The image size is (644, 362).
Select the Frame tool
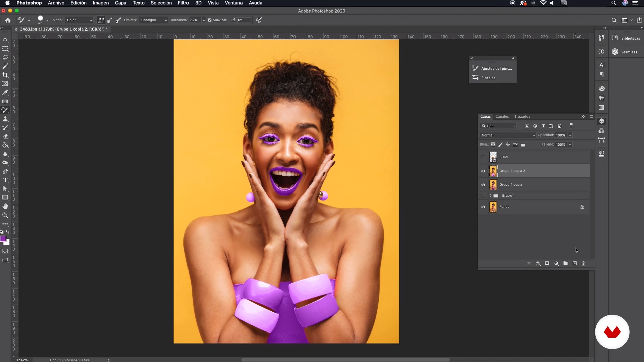pos(5,84)
